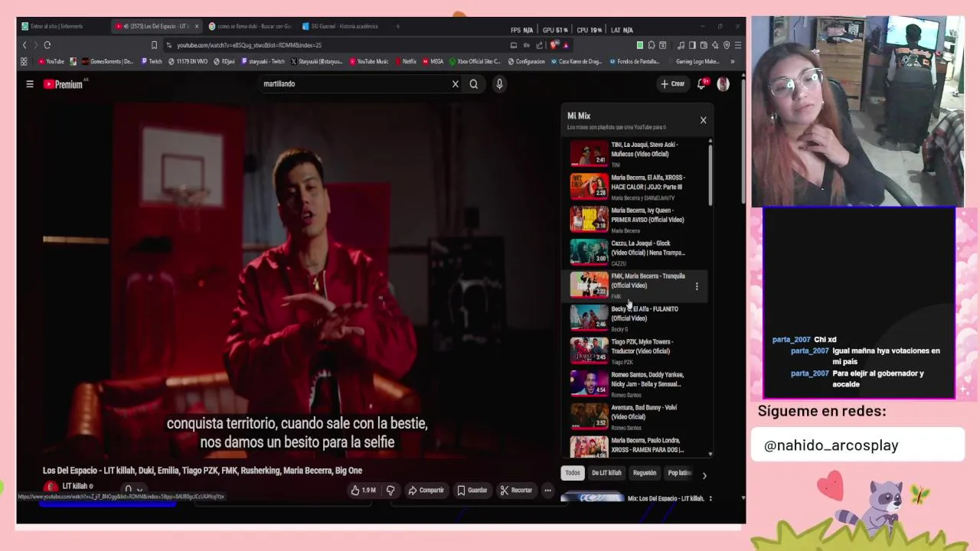Open the LIT killah channel name
The image size is (980, 551).
[75, 486]
